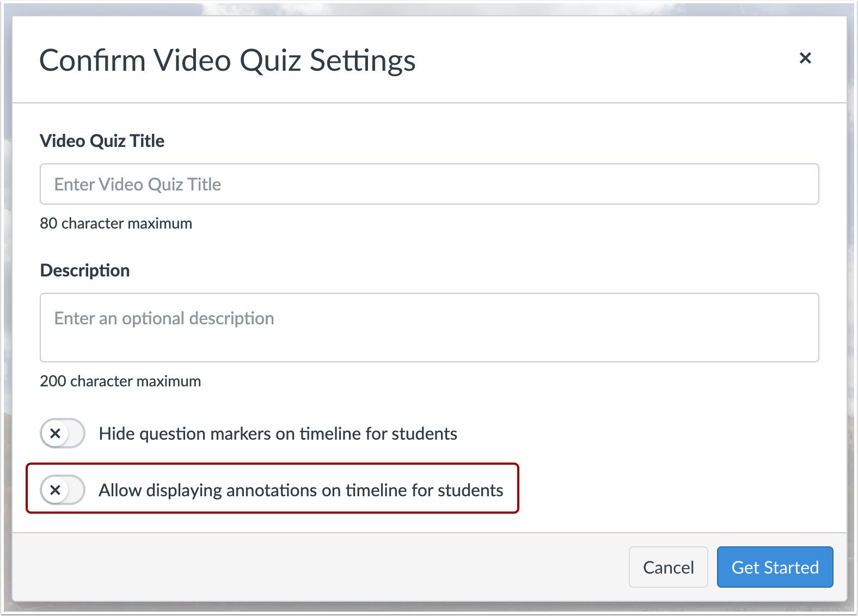The width and height of the screenshot is (858, 616).
Task: Click the 'Hide question markers' toggle label
Action: pos(277,434)
